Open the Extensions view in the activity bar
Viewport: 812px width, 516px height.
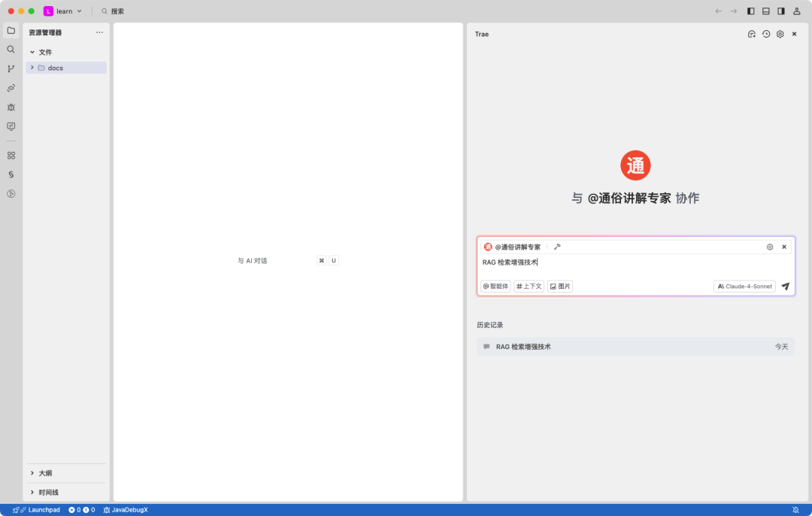pyautogui.click(x=11, y=156)
